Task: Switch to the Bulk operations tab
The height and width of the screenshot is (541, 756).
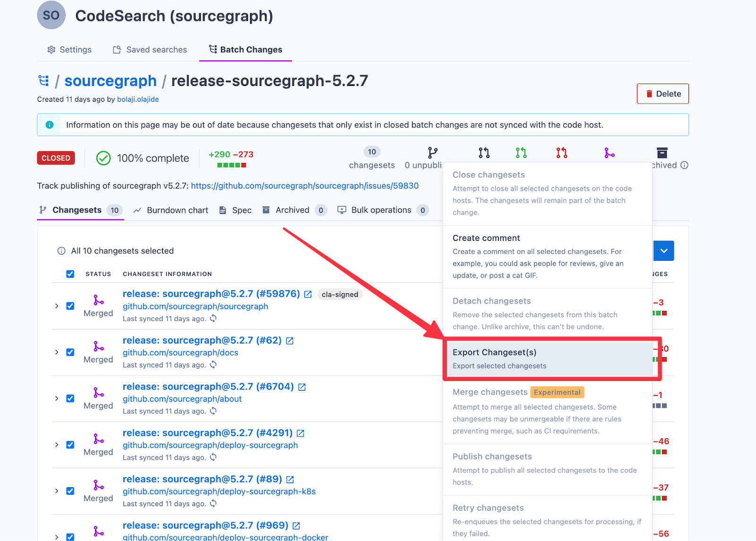Action: coord(383,210)
